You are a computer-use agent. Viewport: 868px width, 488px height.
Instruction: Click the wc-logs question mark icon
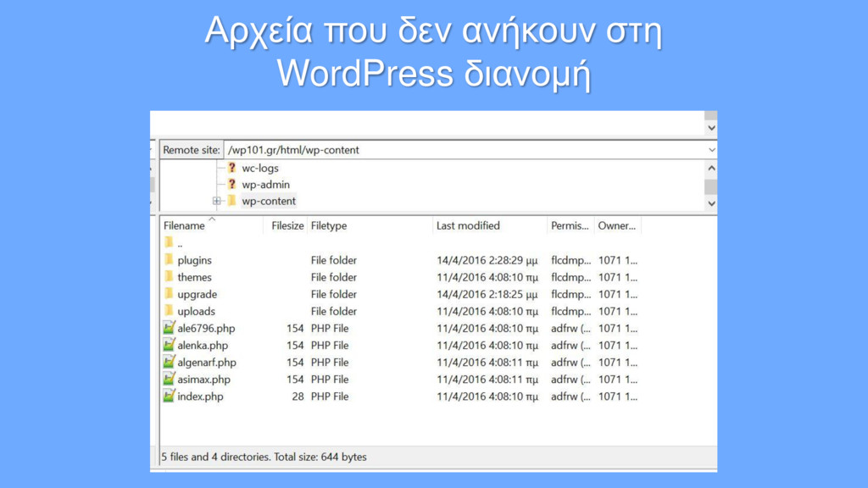[232, 168]
